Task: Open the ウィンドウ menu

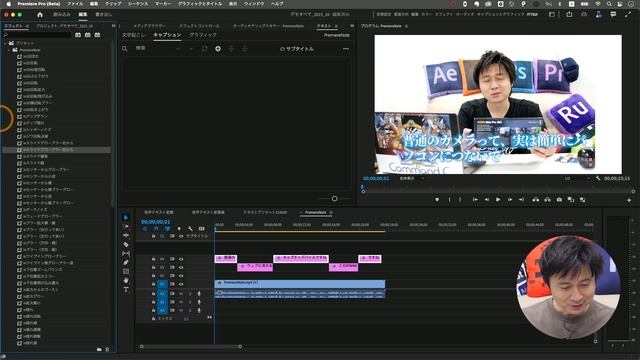Action: (253, 4)
